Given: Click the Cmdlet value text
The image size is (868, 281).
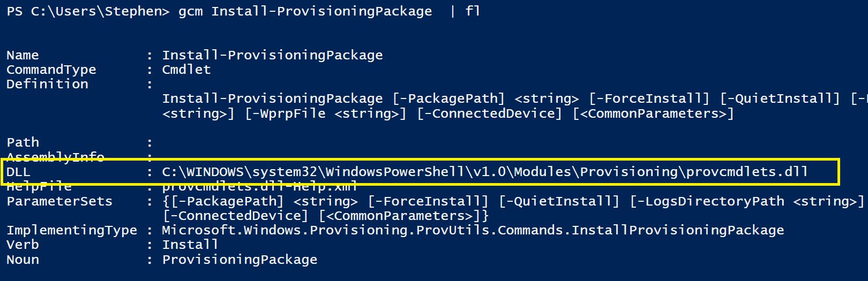Looking at the screenshot, I should pyautogui.click(x=186, y=70).
